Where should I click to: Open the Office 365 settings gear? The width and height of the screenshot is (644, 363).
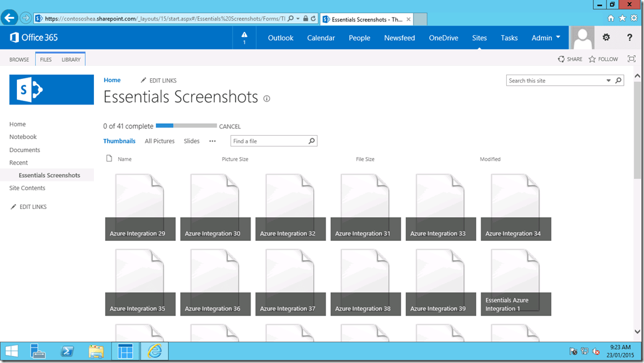605,38
